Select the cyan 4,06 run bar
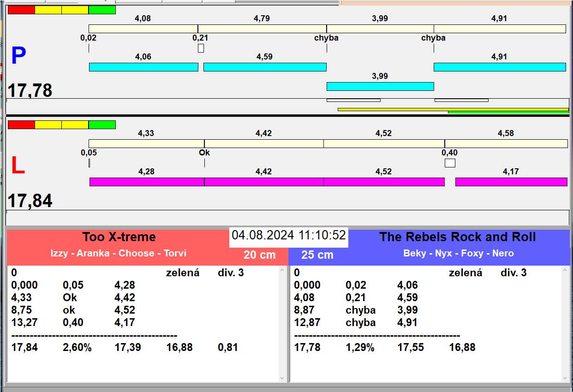The width and height of the screenshot is (573, 392). pos(143,67)
